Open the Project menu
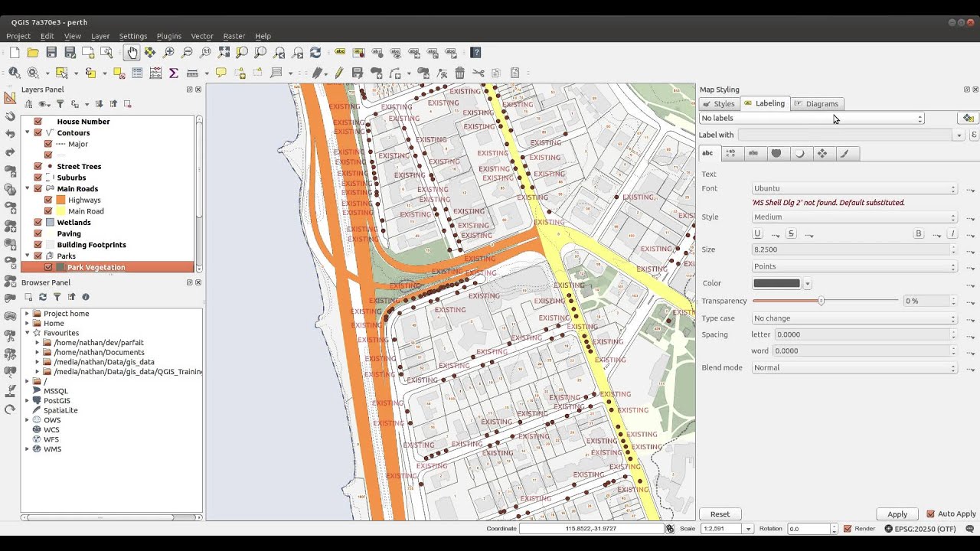 pos(18,36)
